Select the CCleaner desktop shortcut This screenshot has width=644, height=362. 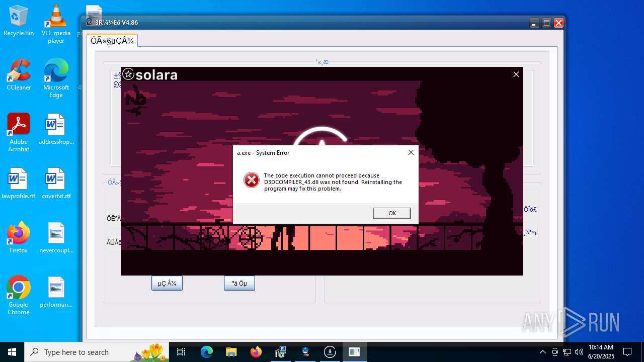click(x=19, y=75)
